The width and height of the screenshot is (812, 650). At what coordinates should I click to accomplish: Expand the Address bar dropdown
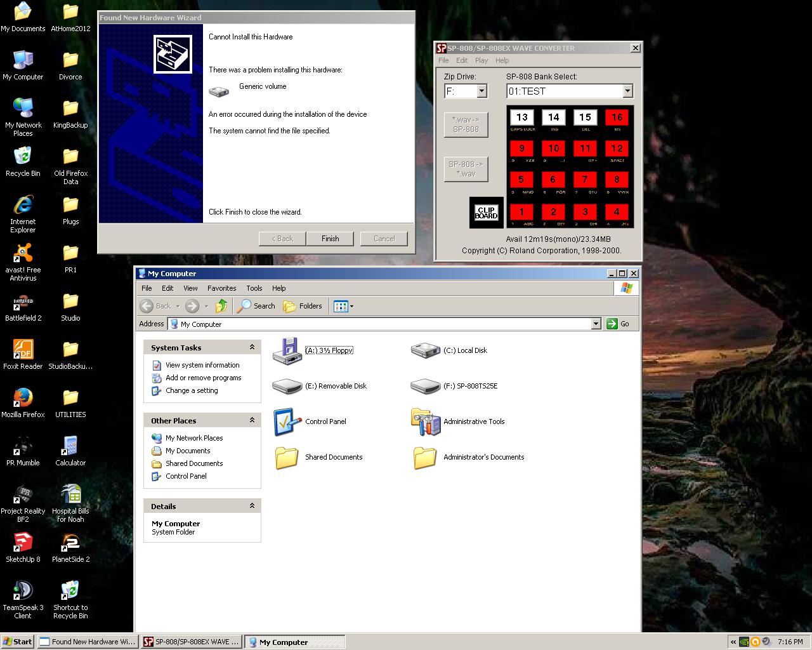(x=596, y=324)
